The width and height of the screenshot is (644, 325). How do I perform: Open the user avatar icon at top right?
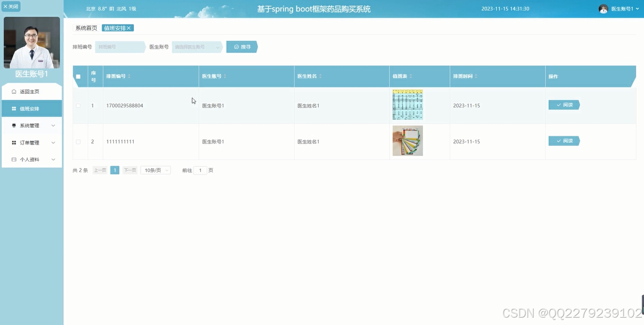tap(603, 8)
